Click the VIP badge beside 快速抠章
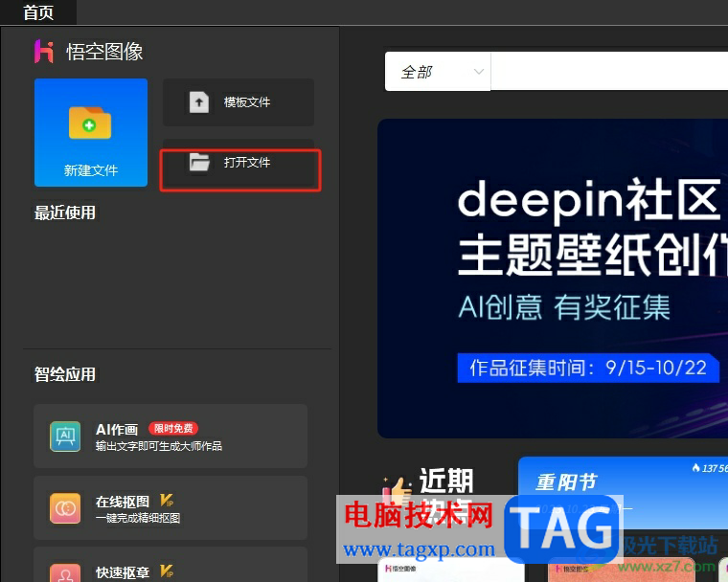Image resolution: width=728 pixels, height=582 pixels. [167, 571]
